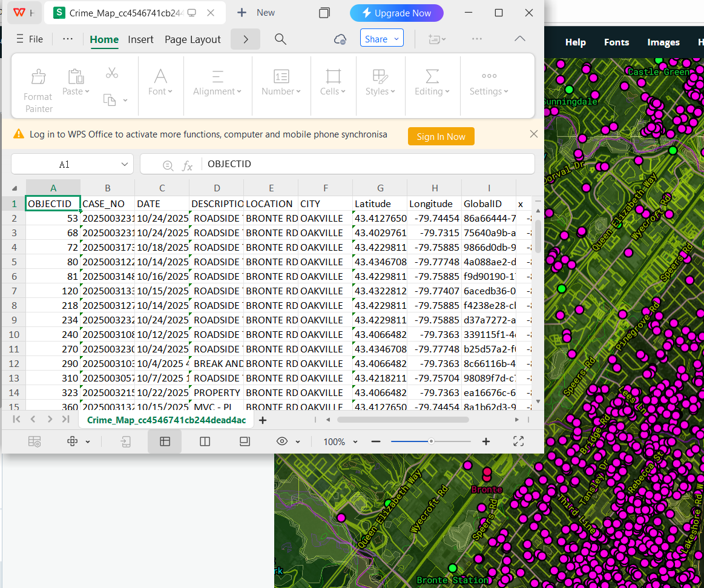This screenshot has width=704, height=588.
Task: Toggle page break preview layout
Action: tap(205, 441)
